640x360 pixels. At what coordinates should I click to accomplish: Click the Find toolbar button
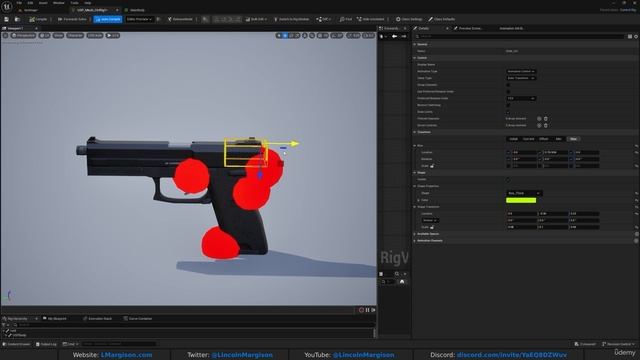pos(345,19)
